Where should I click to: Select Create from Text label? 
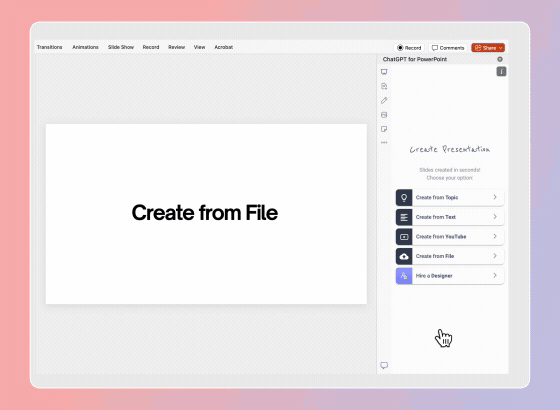coord(436,217)
